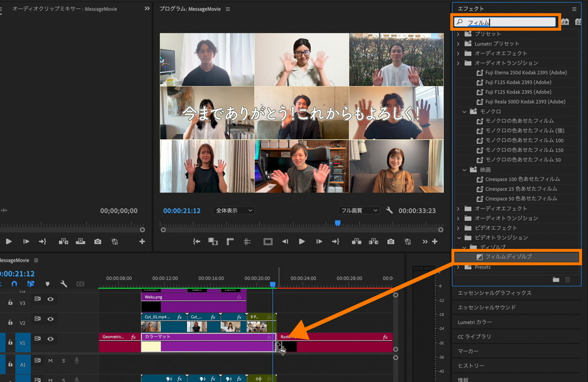Click the timeline wrench settings icon
The width and height of the screenshot is (588, 382).
[x=64, y=284]
